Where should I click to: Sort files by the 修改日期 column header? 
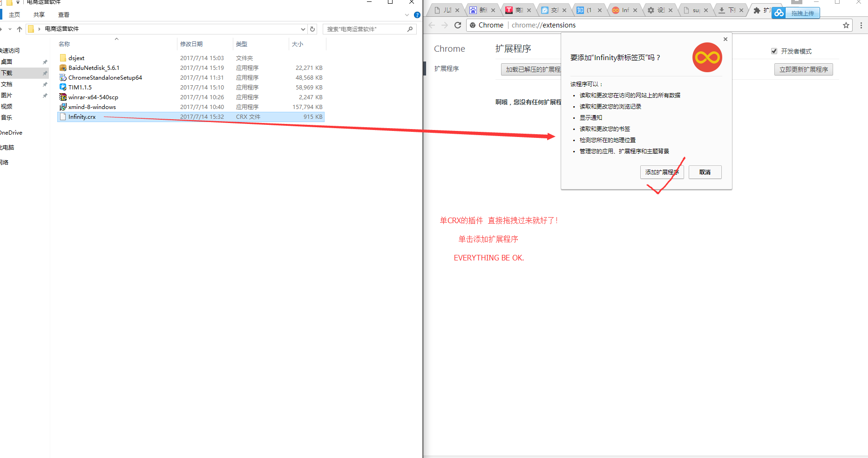coord(191,44)
